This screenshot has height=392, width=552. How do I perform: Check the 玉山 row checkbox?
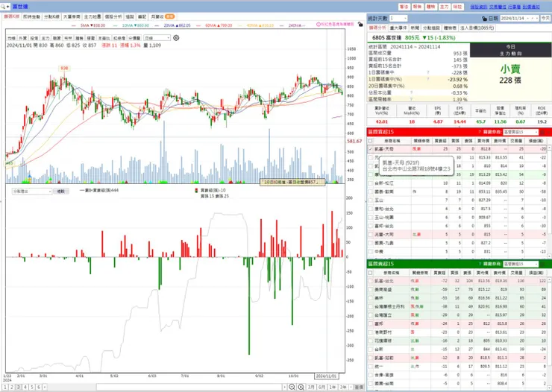[x=370, y=200]
